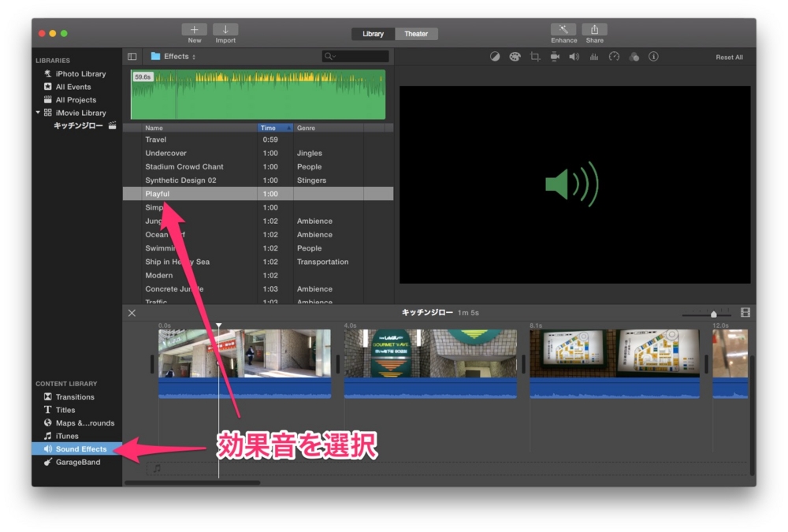Open Transitions in Content Library

click(69, 396)
